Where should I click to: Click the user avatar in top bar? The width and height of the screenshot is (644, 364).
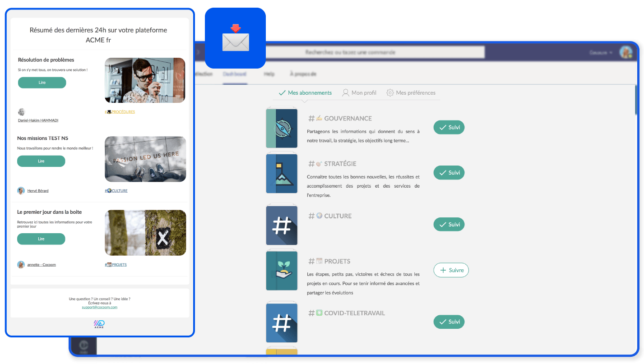(x=625, y=52)
